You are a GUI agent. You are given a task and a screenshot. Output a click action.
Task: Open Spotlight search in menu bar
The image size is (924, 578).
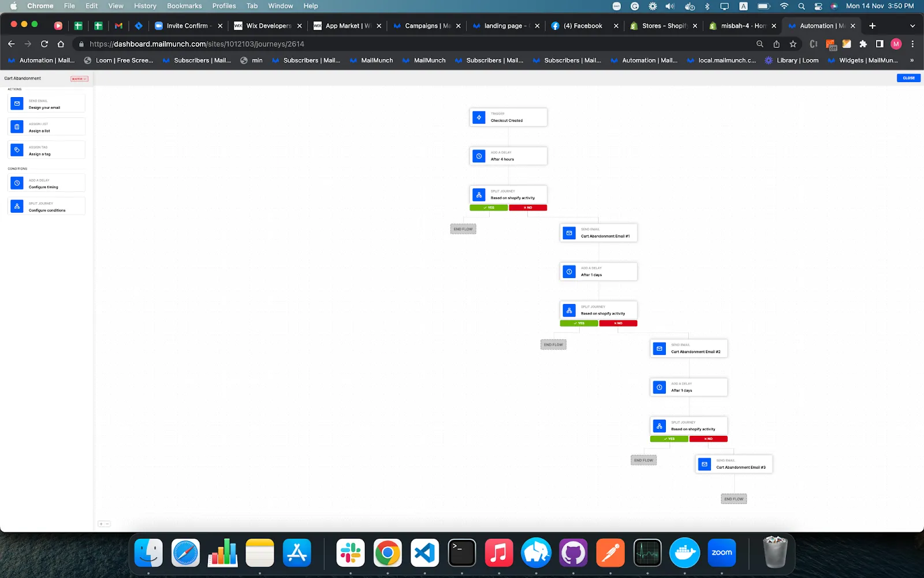pos(802,6)
